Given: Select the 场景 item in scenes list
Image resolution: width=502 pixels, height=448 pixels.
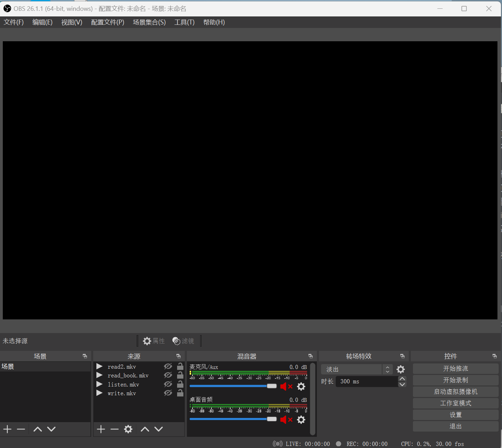Looking at the screenshot, I should (x=45, y=367).
